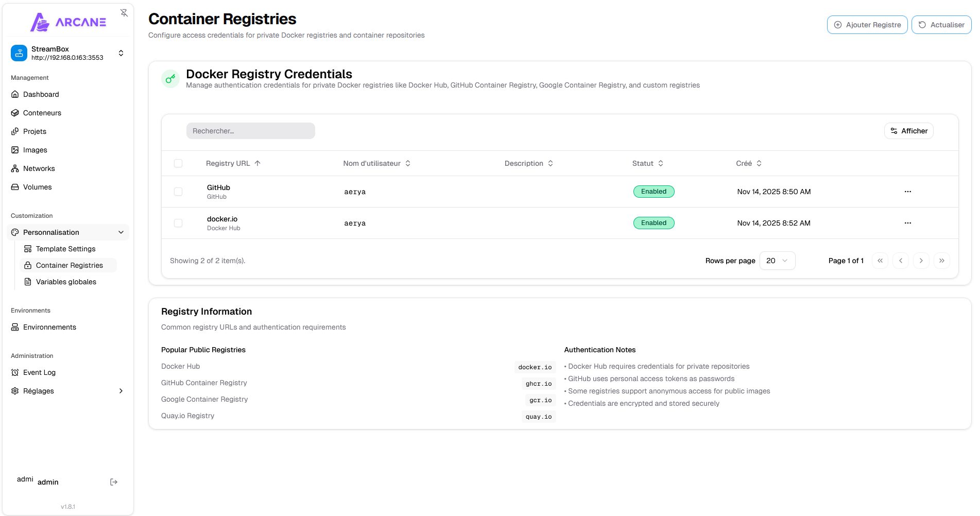980x516 pixels.
Task: Open Variables globales
Action: (x=68, y=282)
